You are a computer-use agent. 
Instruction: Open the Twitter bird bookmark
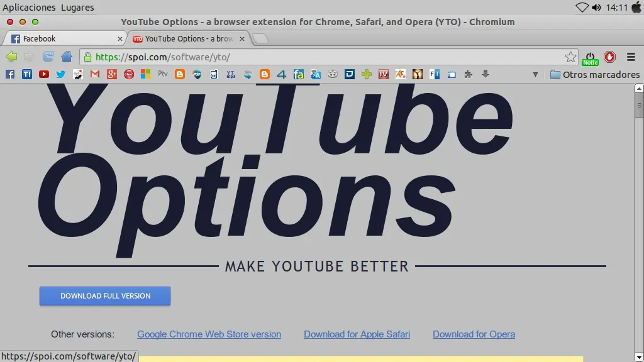coord(61,74)
